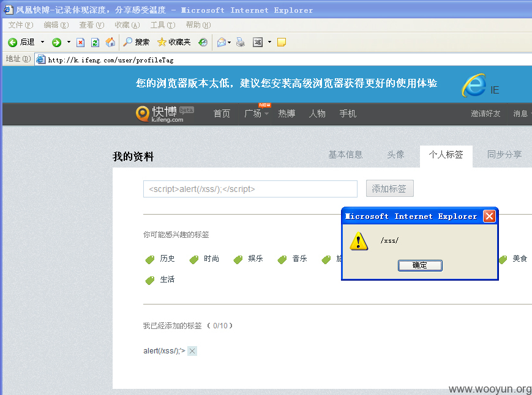Close the alert dialog with its red X
The width and height of the screenshot is (532, 395).
coord(489,216)
